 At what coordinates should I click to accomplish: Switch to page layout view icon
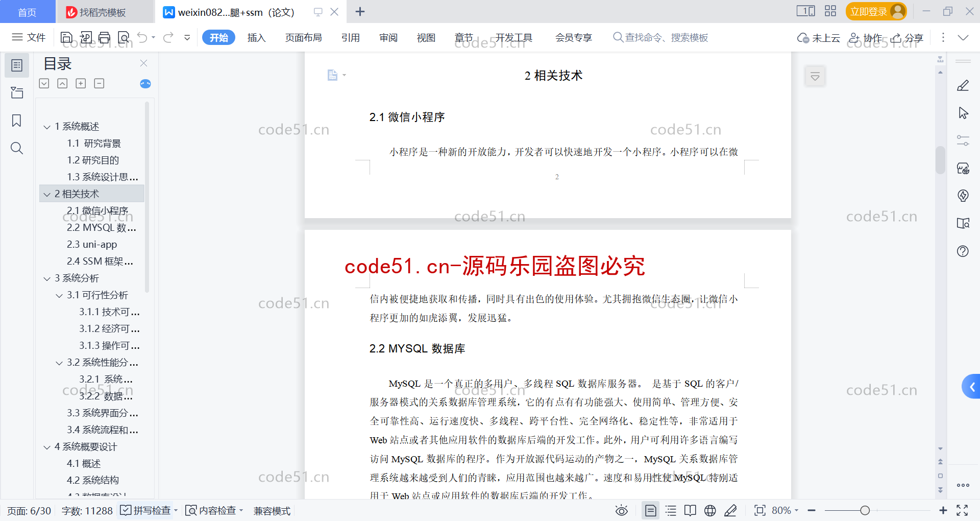[x=651, y=510]
